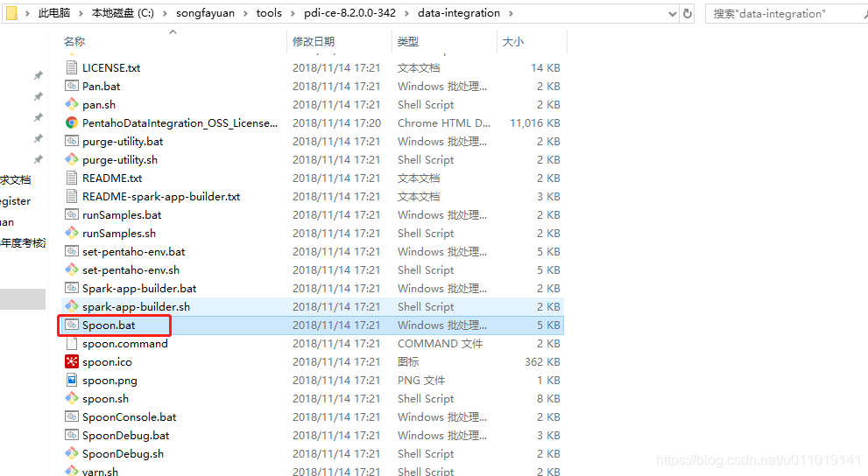868x476 pixels.
Task: Select the SpoonConsole.bat file name
Action: point(130,416)
